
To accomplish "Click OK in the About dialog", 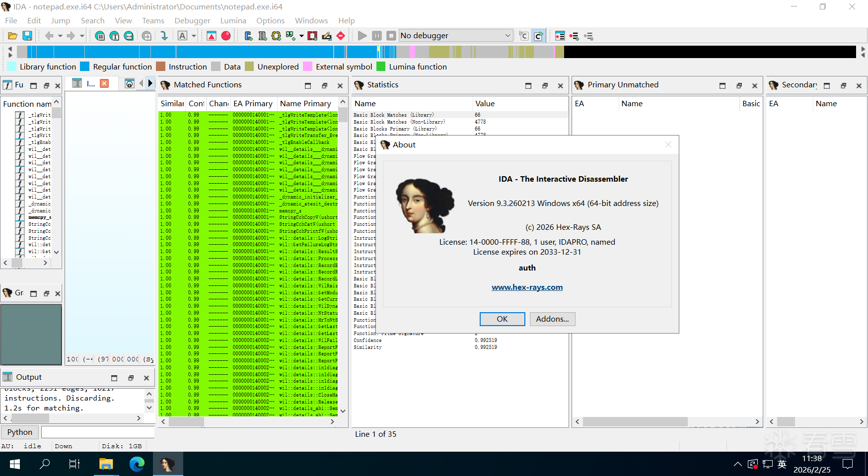I will pos(503,319).
